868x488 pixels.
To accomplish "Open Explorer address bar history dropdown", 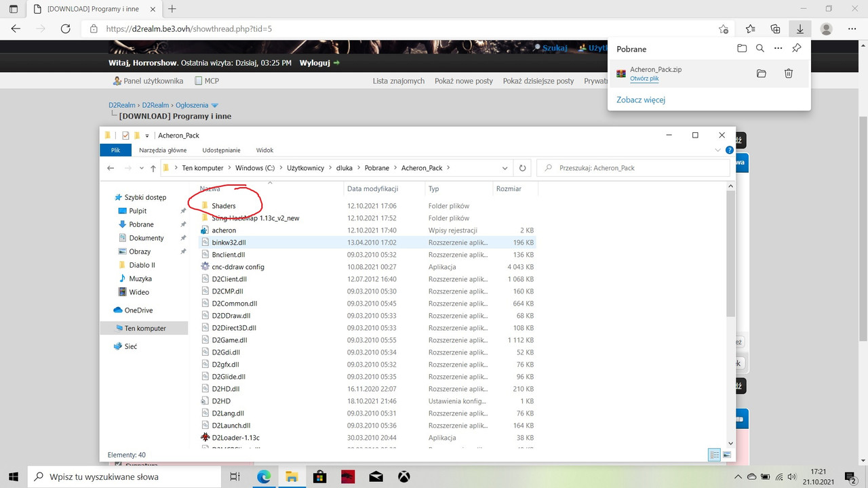I will 505,168.
